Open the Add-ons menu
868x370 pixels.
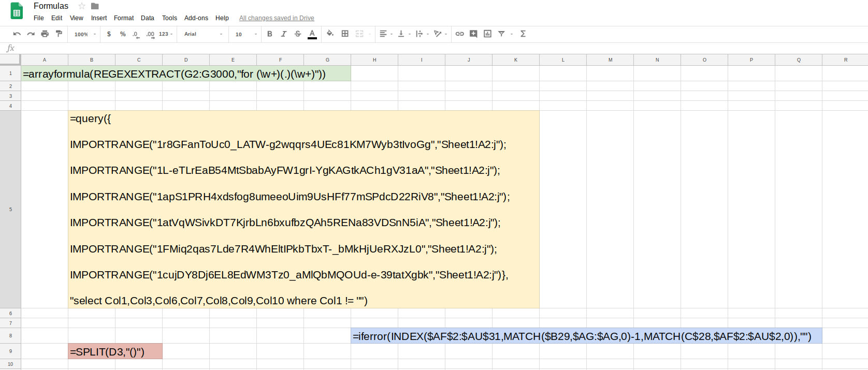click(x=196, y=18)
